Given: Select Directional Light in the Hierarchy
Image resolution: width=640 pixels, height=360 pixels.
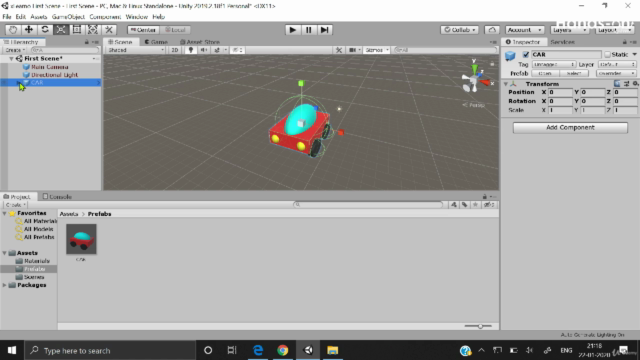Looking at the screenshot, I should (x=54, y=75).
